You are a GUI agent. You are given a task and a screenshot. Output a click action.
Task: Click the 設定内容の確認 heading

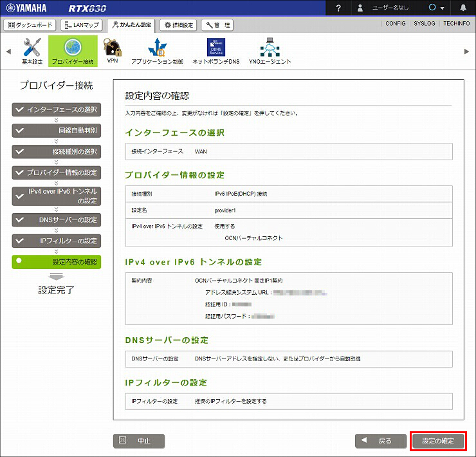coord(157,96)
